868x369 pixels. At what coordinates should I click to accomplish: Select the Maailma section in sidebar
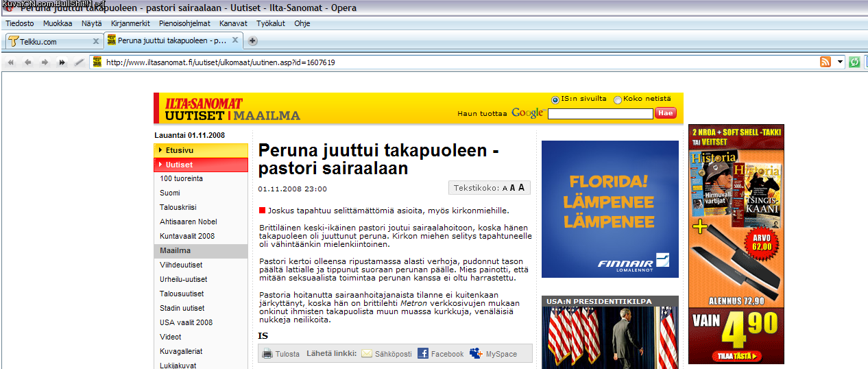click(x=201, y=251)
